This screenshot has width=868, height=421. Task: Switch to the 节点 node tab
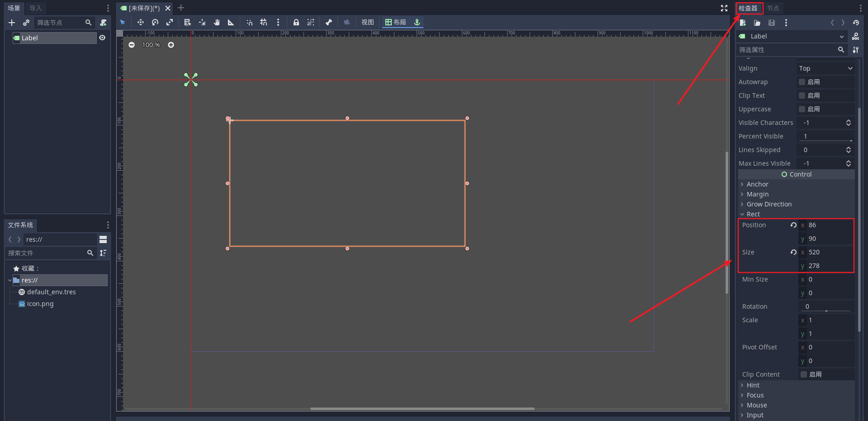click(773, 8)
